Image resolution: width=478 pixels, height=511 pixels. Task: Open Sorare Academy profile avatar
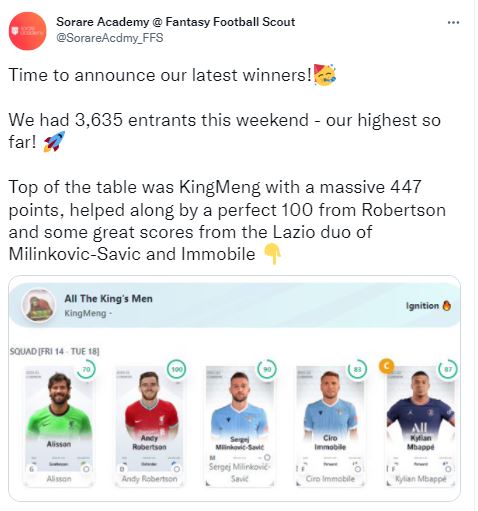[x=28, y=31]
